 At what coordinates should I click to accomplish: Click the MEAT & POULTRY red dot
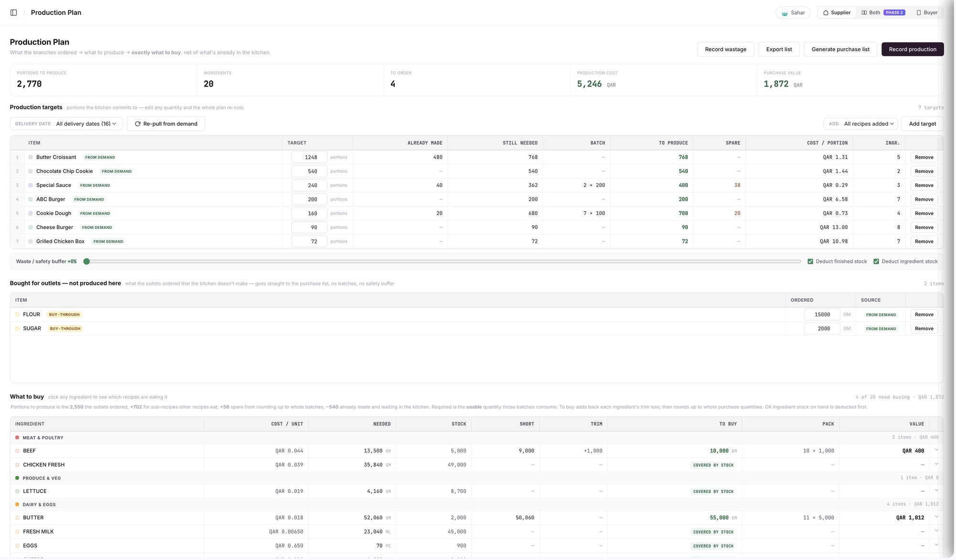coord(17,438)
